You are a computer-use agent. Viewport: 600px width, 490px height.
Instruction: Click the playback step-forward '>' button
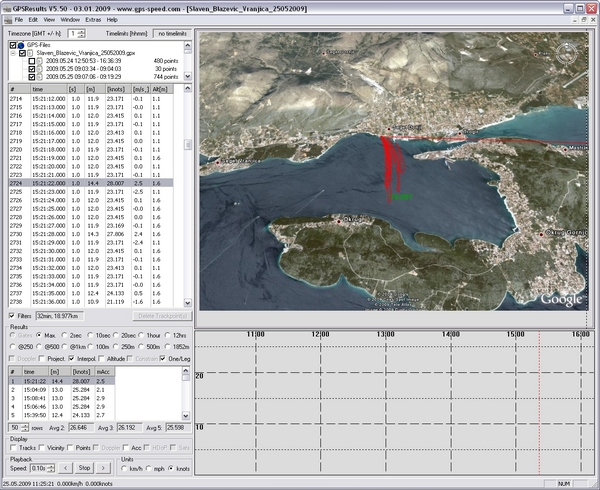[103, 468]
